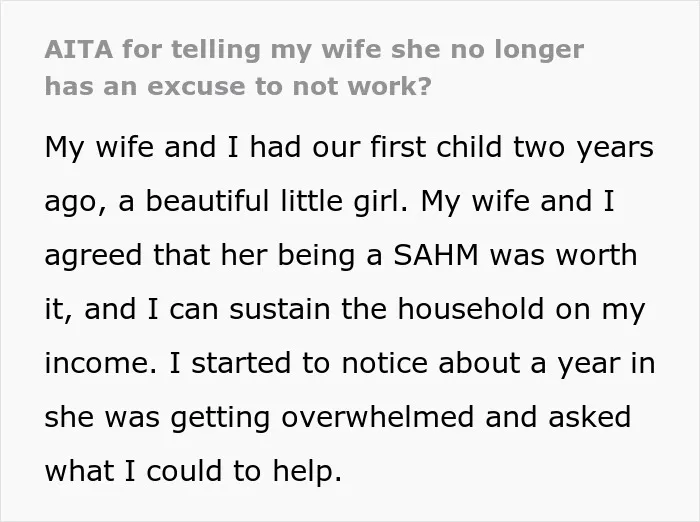Click the title line 'has an excuse to not work?'
700x522 pixels.
point(238,86)
